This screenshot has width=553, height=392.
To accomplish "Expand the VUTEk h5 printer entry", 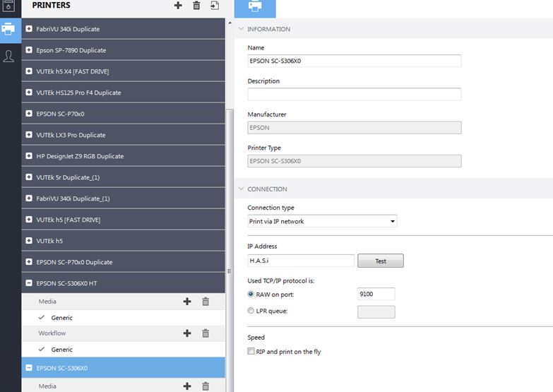I will [29, 241].
